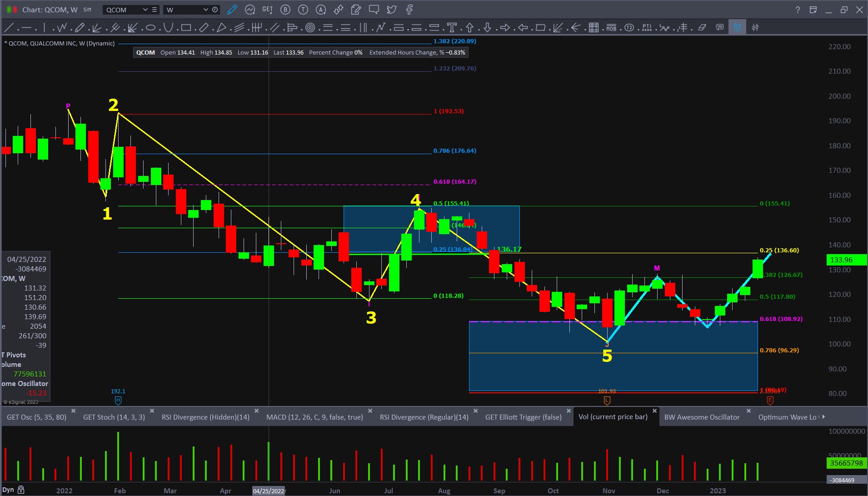Screen dimensions: 868x496
Task: Select the up arrow marker tool
Action: [469, 28]
